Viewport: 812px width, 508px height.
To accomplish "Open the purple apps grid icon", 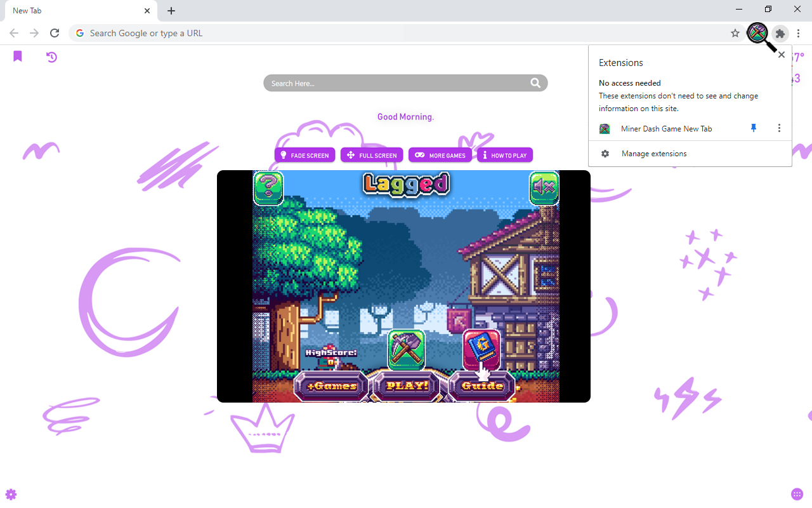I will point(797,495).
